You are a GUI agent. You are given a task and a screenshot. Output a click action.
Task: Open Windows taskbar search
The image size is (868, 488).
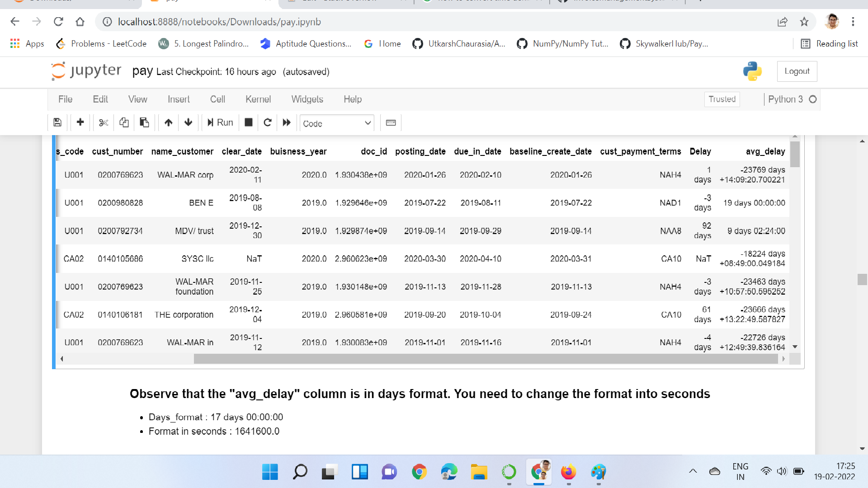(300, 472)
